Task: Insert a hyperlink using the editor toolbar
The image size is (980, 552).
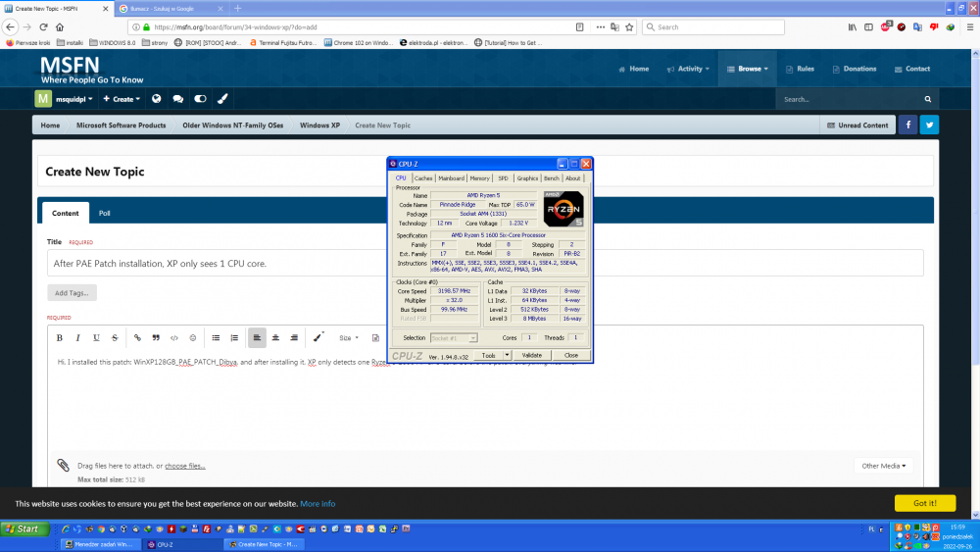Action: point(137,337)
